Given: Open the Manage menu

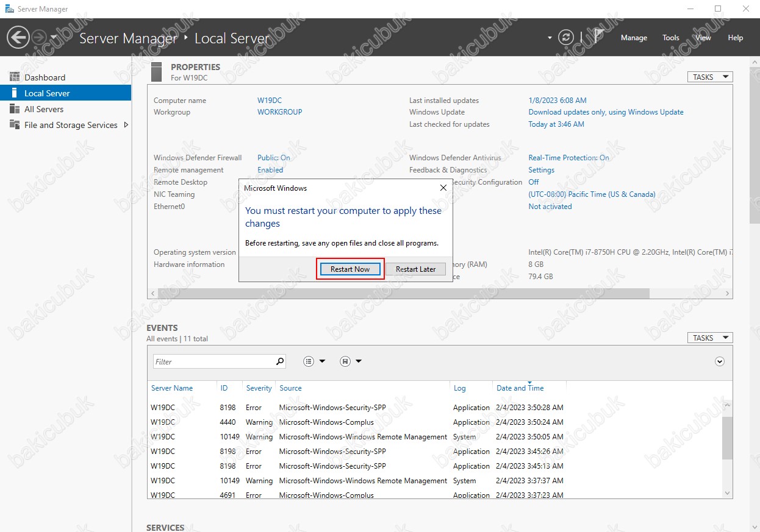Looking at the screenshot, I should [634, 38].
